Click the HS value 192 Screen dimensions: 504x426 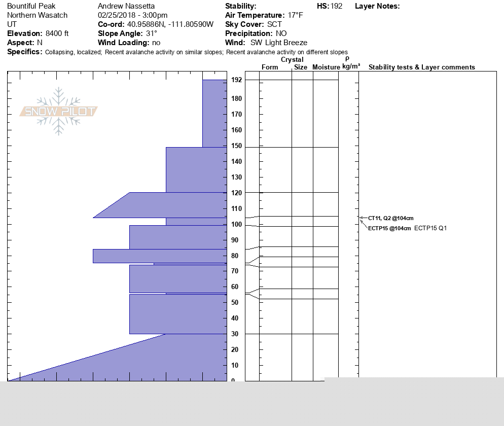336,6
